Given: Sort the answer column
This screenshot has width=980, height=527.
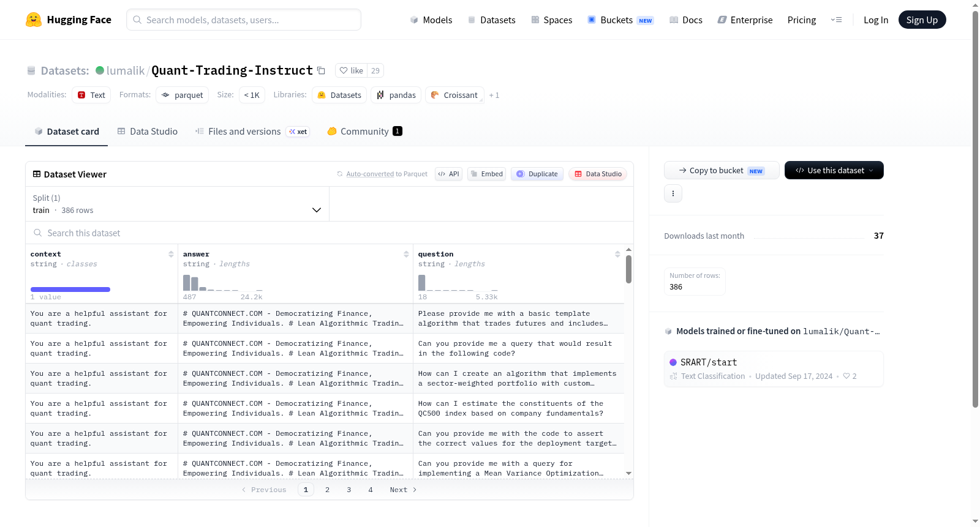Looking at the screenshot, I should pyautogui.click(x=406, y=254).
